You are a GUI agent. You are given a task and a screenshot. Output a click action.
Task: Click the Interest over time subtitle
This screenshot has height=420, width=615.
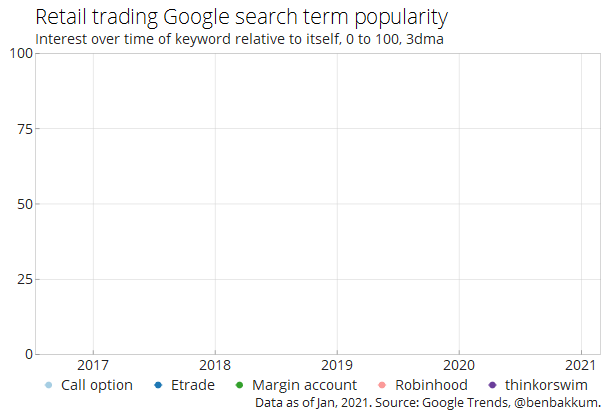pos(240,39)
